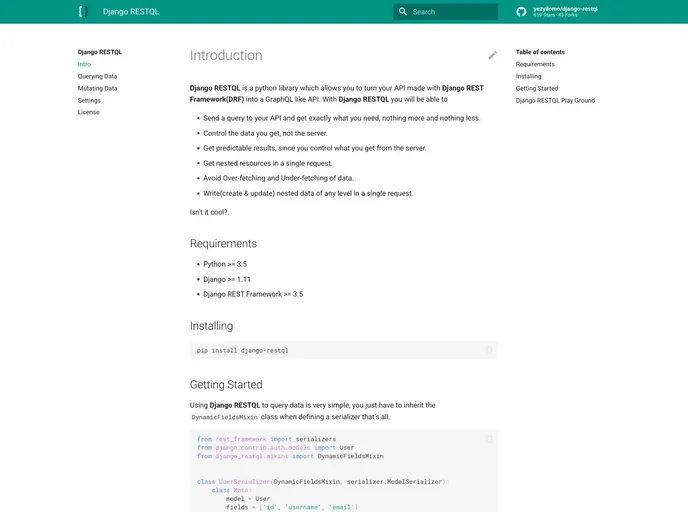Click the Introduction heading
The image size is (688, 512).
[x=226, y=55]
